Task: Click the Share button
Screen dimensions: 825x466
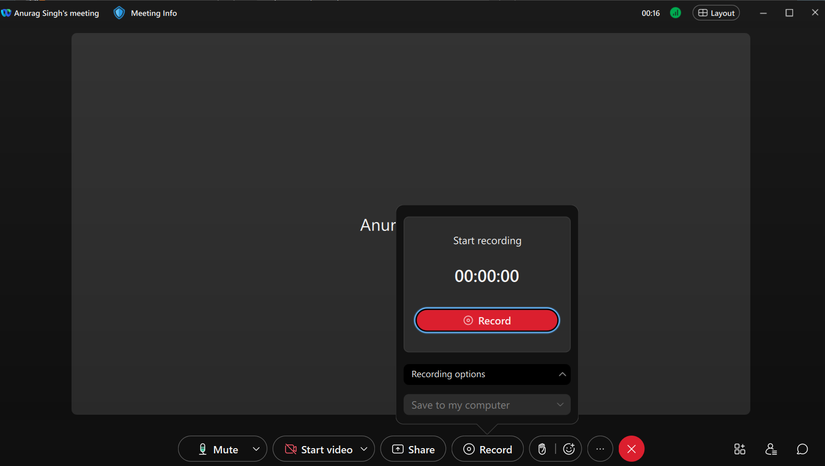Action: coord(413,450)
